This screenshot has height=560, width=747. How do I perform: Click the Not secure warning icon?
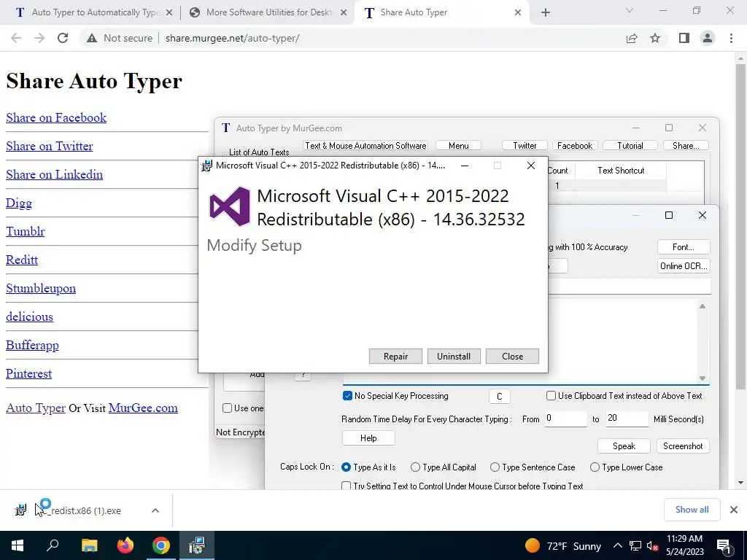(x=92, y=38)
